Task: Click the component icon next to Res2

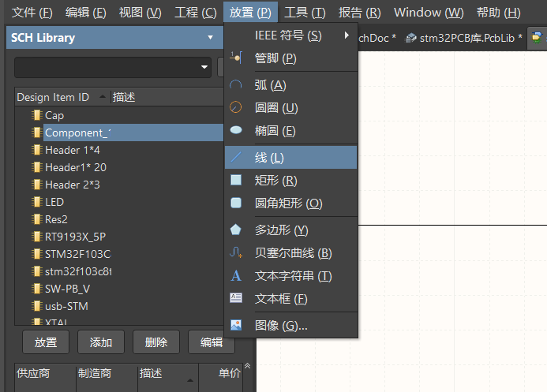Action: point(36,219)
